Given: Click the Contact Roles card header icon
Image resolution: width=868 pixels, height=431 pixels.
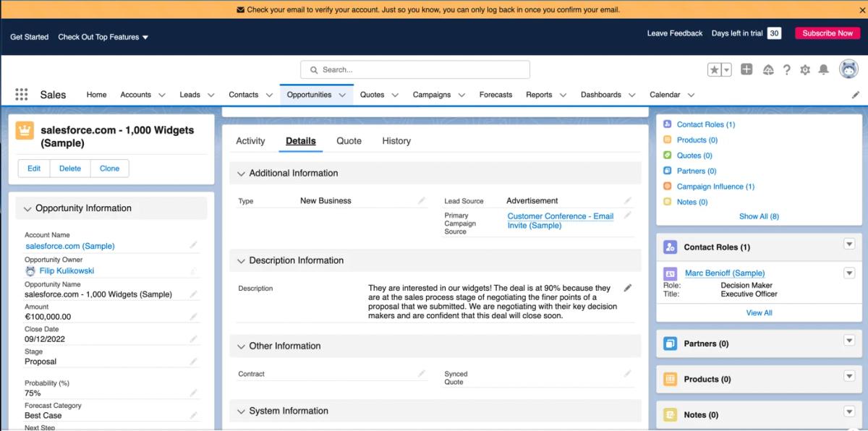Looking at the screenshot, I should pos(671,247).
